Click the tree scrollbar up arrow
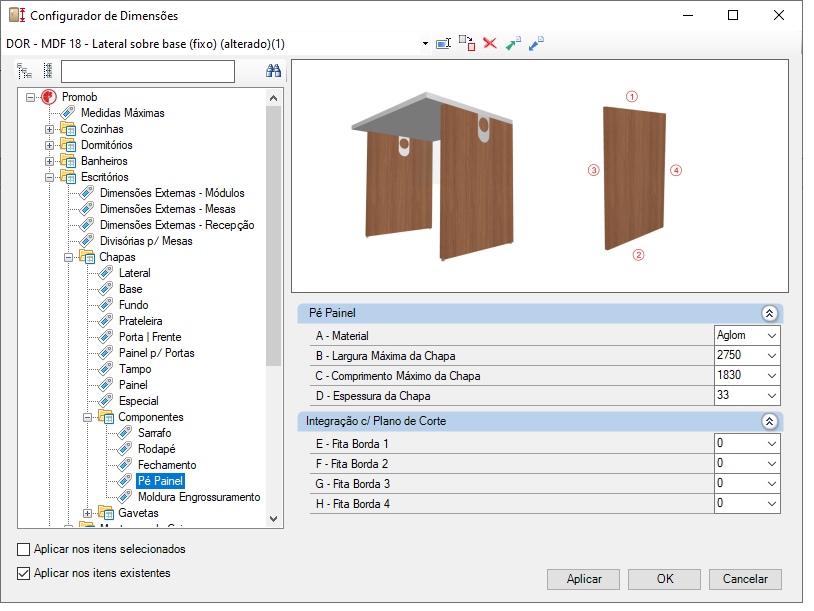Viewport: 814px width, 611px height. [274, 98]
